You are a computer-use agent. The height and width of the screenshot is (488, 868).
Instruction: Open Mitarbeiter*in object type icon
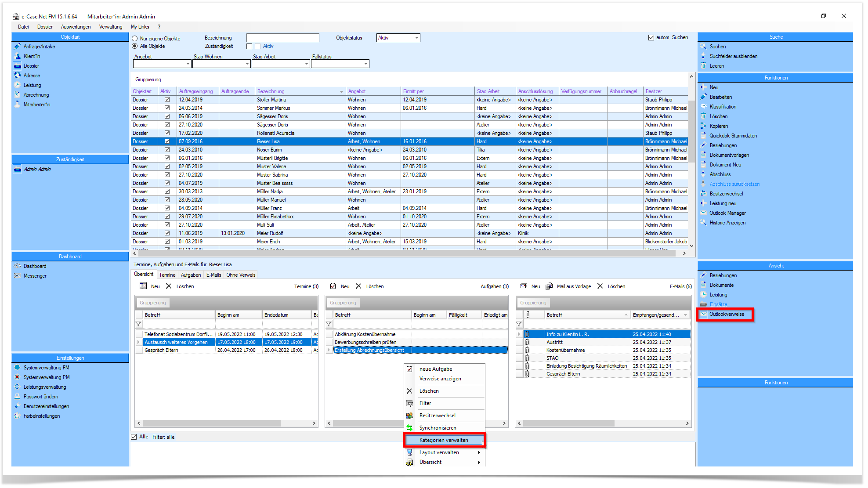point(17,104)
